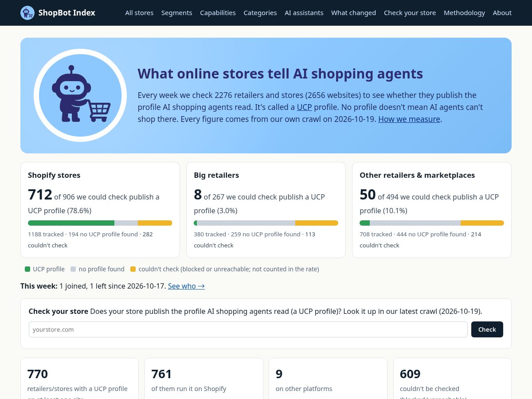Click the Shopify stores card heading
Viewport: 532px width, 399px height.
click(x=54, y=175)
